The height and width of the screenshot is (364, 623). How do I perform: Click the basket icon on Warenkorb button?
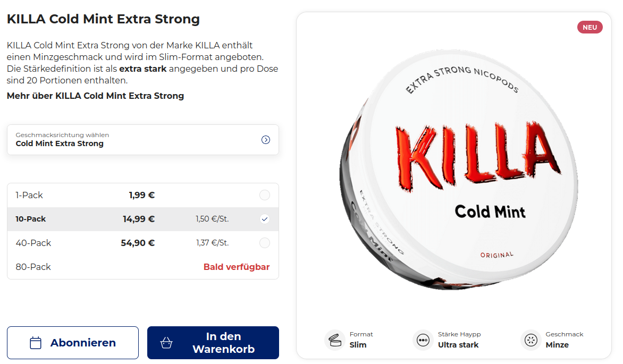167,343
